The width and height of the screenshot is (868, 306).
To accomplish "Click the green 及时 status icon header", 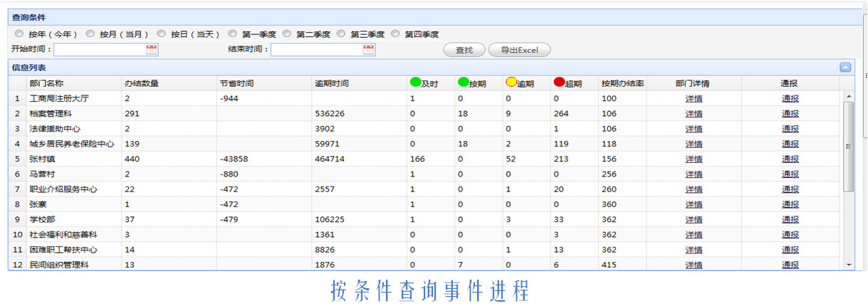I will (416, 83).
